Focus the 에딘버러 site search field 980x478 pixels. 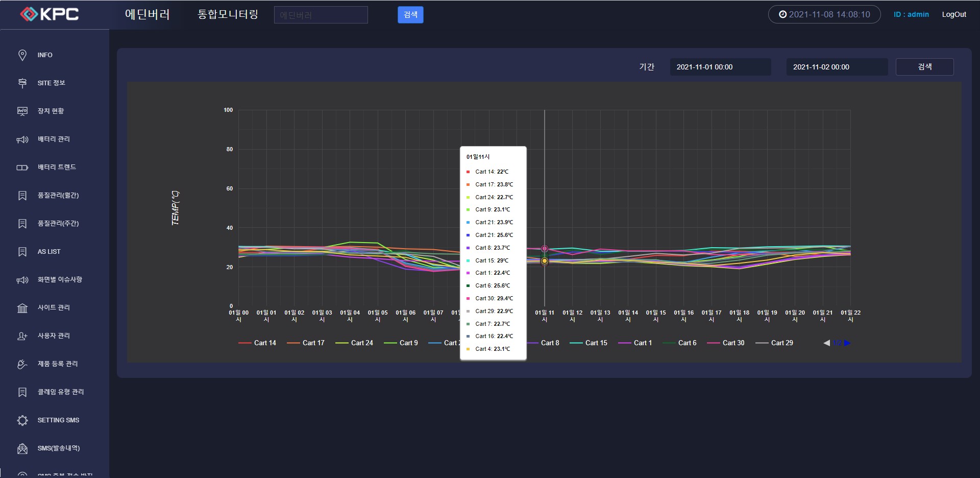321,15
